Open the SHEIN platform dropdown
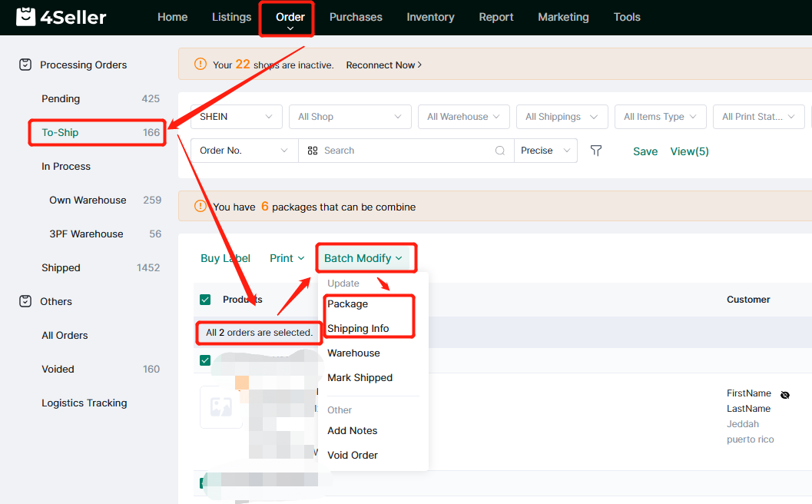The height and width of the screenshot is (504, 812). [236, 117]
